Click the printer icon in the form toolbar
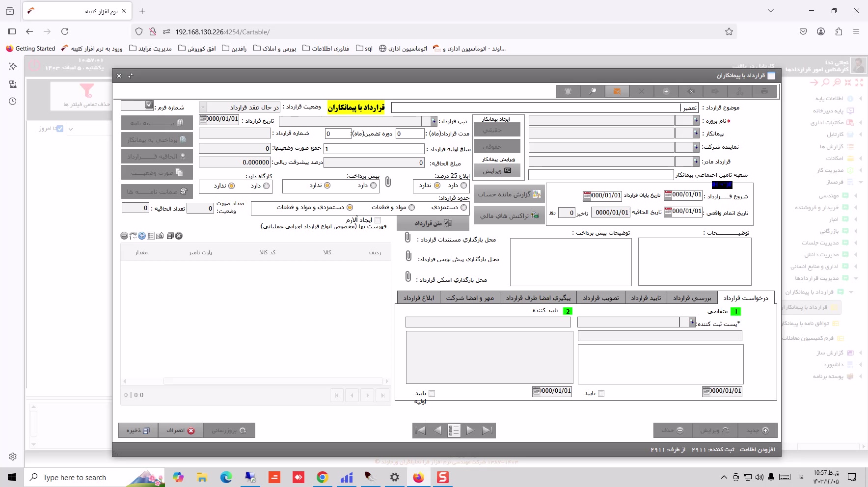Screen dimensions: 868x487 click(764, 91)
